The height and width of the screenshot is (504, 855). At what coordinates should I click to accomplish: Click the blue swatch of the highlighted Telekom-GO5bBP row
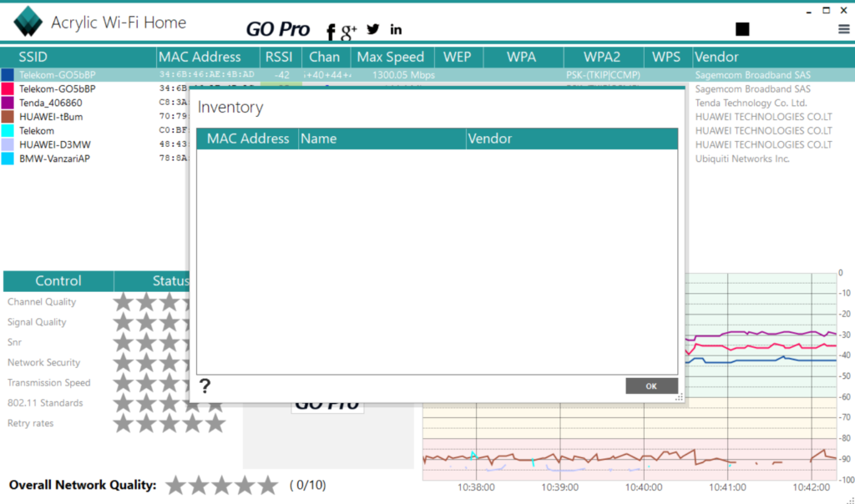(8, 74)
